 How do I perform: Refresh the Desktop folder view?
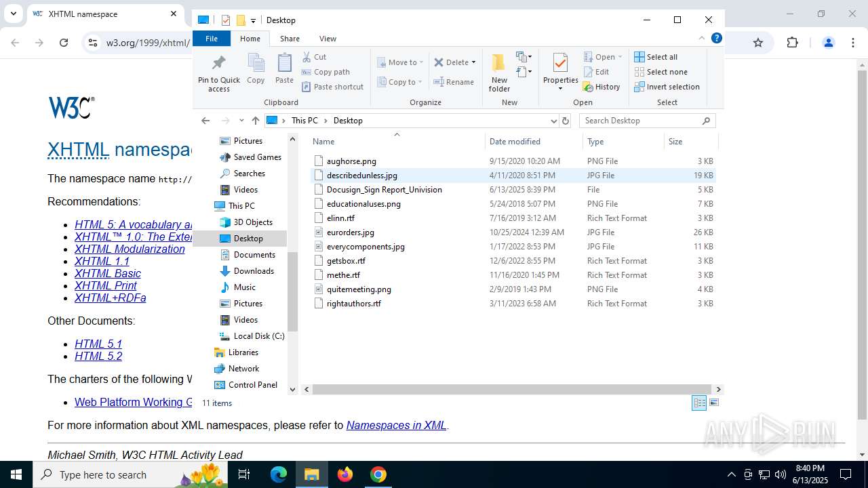(566, 121)
